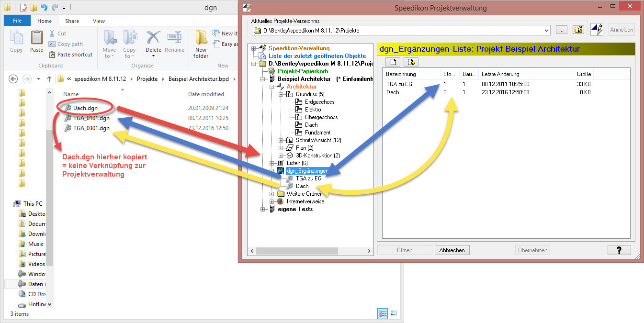Click Copy path in the ribbon
Image resolution: width=644 pixels, height=323 pixels.
pyautogui.click(x=65, y=44)
